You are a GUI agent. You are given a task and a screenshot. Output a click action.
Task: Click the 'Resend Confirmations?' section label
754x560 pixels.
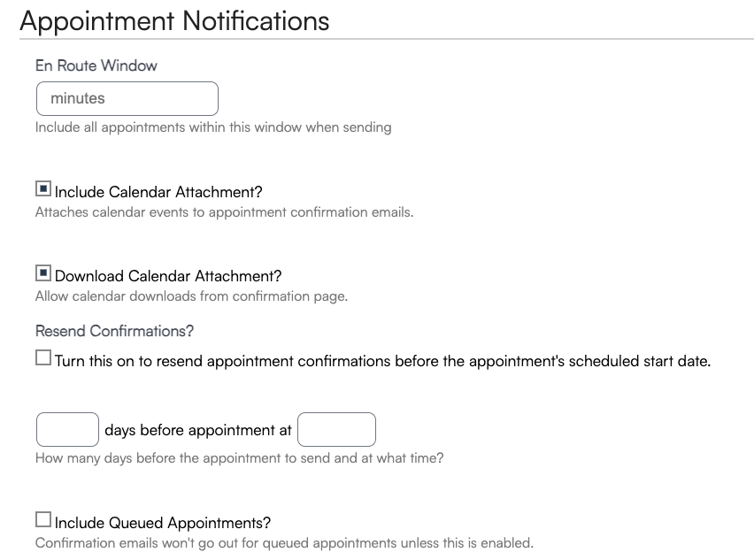pyautogui.click(x=114, y=331)
